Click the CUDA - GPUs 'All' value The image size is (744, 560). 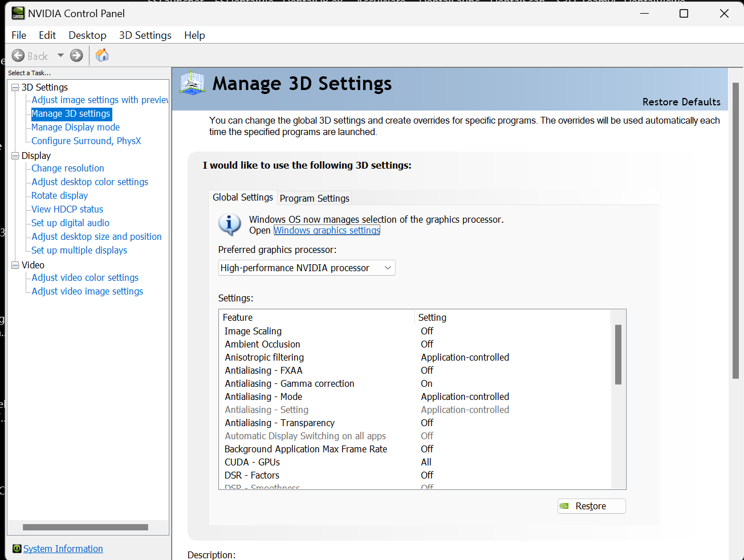pos(426,462)
